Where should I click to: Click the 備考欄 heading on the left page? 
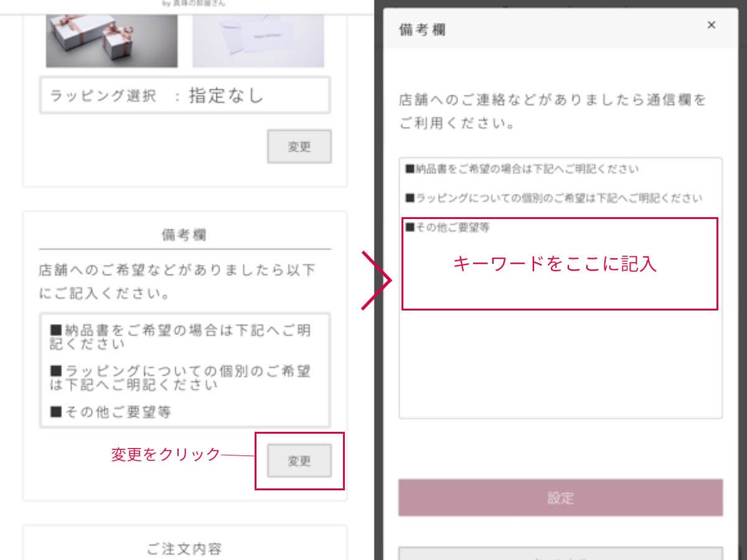pyautogui.click(x=184, y=234)
